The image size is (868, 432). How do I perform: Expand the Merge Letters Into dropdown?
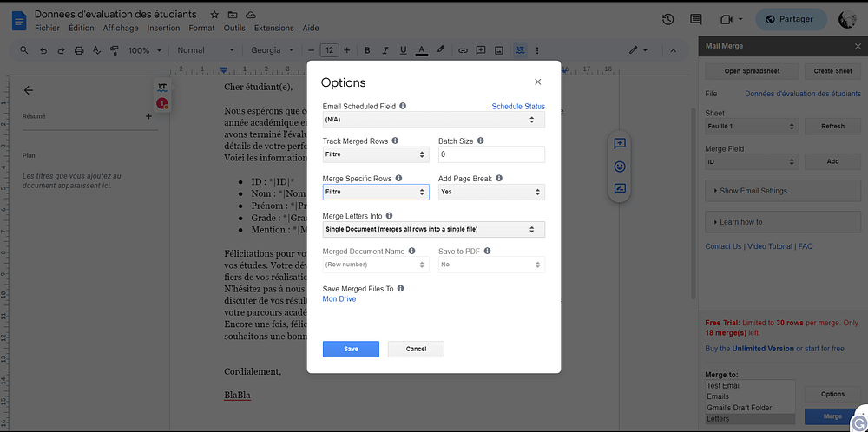tap(434, 229)
